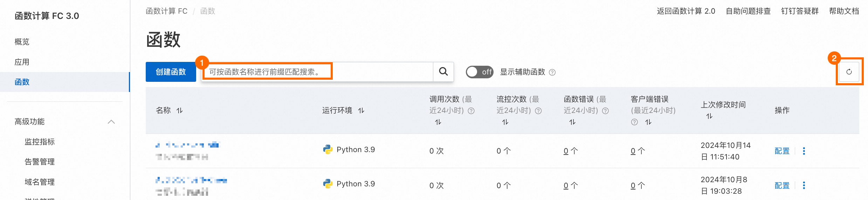Sort by 名称 column icon
The image size is (868, 200).
tap(180, 110)
